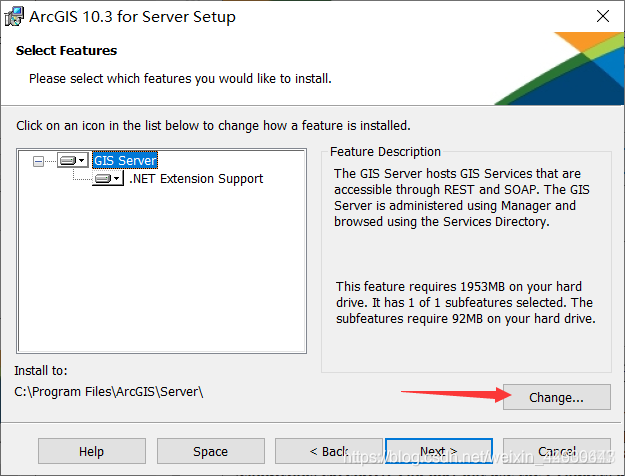The height and width of the screenshot is (476, 625).
Task: Select the .NET Extension Support feature
Action: pos(196,179)
